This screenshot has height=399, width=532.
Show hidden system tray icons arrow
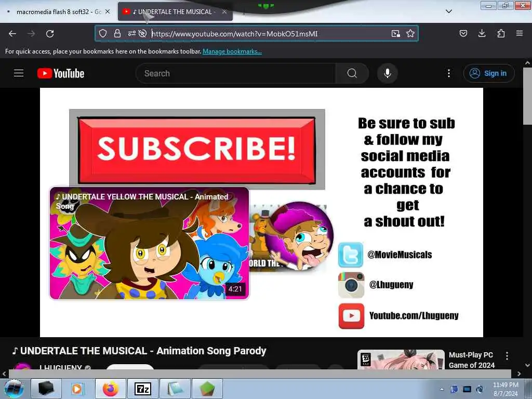(x=442, y=389)
